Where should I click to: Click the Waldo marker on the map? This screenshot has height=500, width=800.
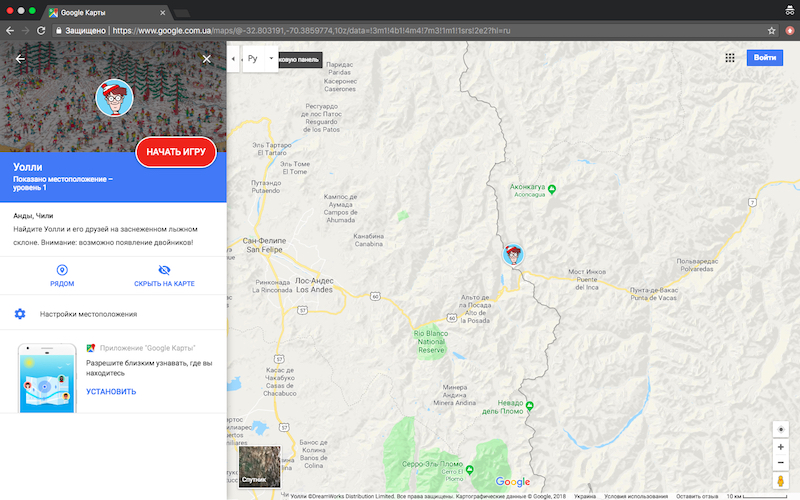pyautogui.click(x=513, y=254)
